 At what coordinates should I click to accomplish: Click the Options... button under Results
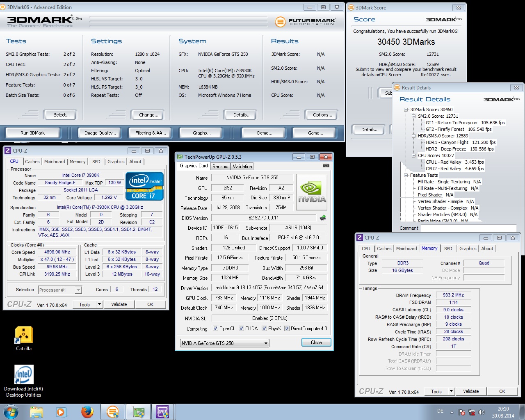coord(322,115)
